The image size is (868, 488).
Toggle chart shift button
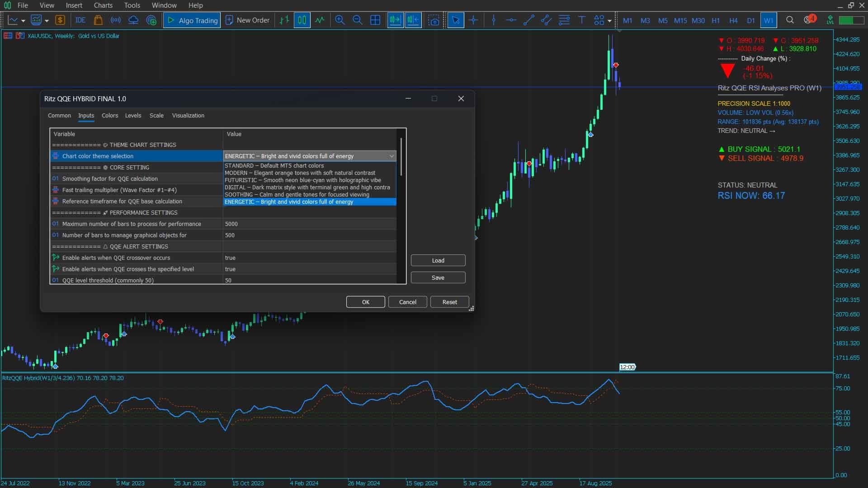[x=413, y=20]
